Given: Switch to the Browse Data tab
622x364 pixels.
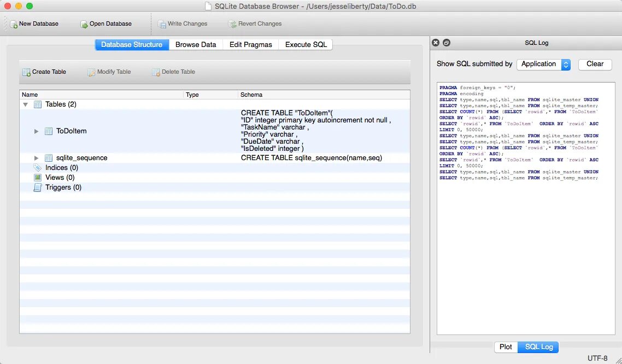Looking at the screenshot, I should point(196,44).
